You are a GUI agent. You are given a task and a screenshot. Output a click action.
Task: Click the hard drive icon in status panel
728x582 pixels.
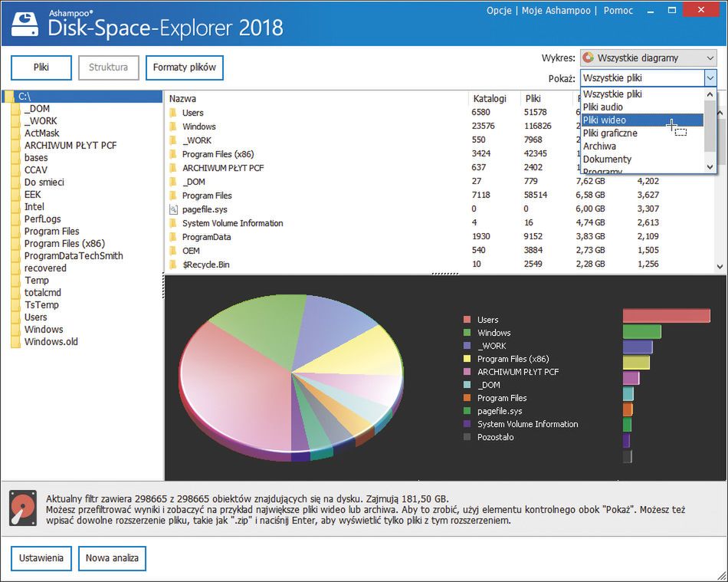click(23, 508)
